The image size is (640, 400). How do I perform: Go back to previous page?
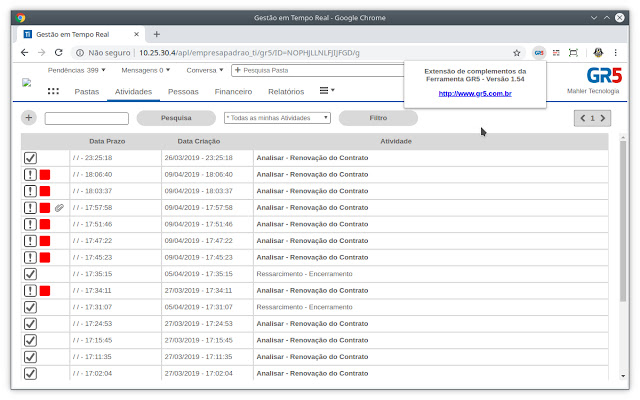(24, 52)
